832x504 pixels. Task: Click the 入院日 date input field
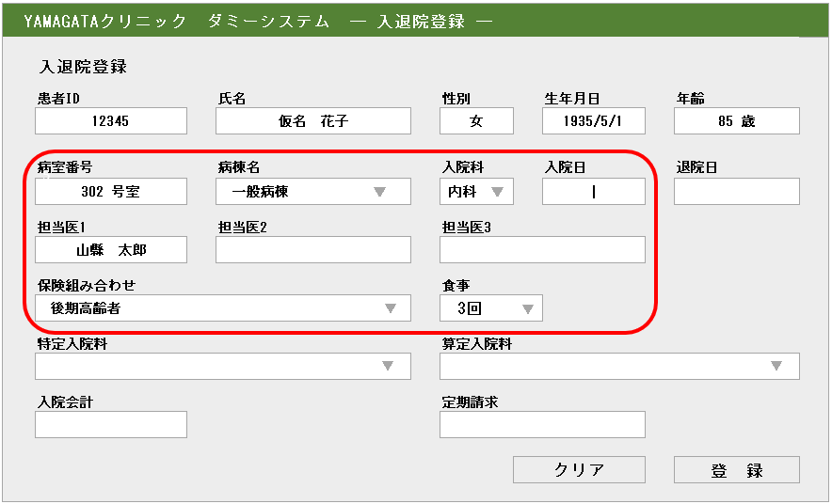(x=593, y=192)
